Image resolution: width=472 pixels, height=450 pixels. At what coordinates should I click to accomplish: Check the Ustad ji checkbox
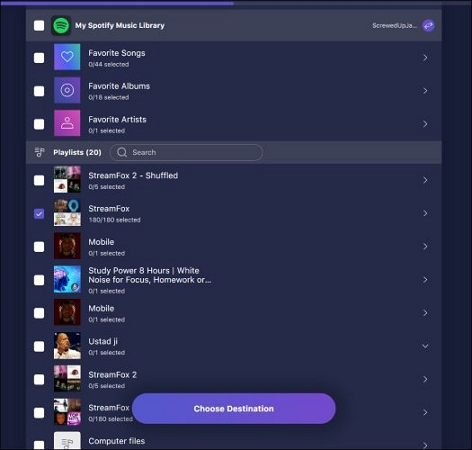click(39, 346)
